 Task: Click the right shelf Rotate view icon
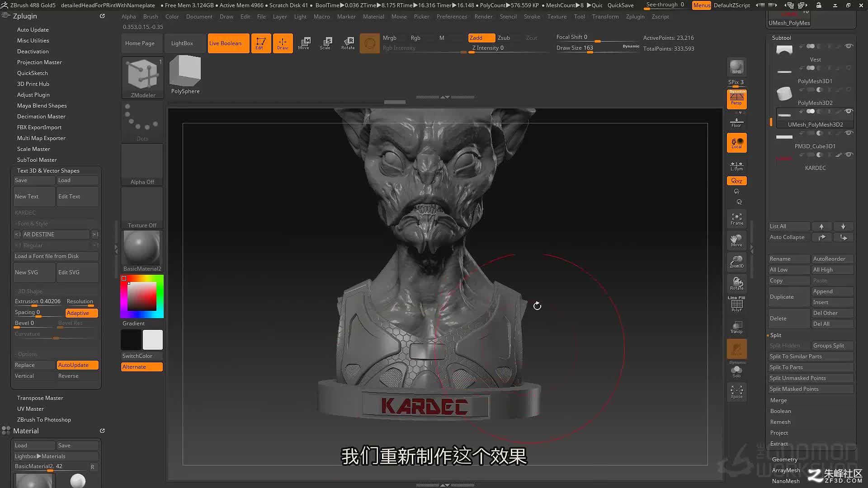click(736, 283)
